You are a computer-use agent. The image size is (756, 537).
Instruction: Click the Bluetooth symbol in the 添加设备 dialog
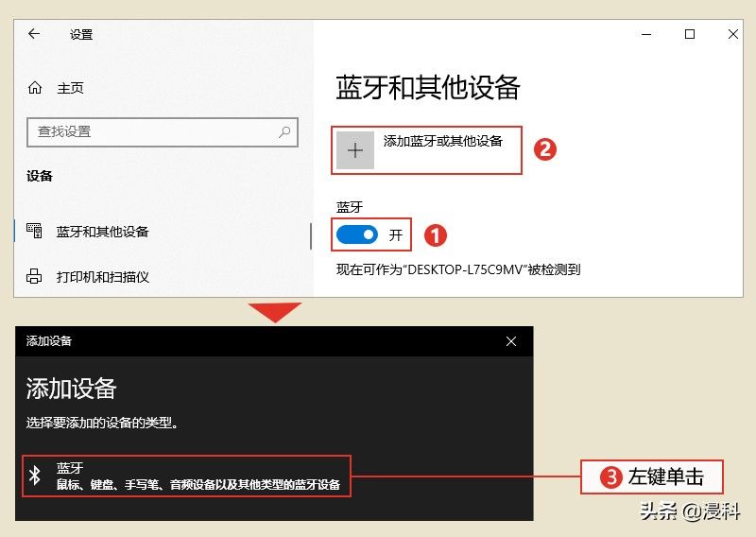coord(35,476)
